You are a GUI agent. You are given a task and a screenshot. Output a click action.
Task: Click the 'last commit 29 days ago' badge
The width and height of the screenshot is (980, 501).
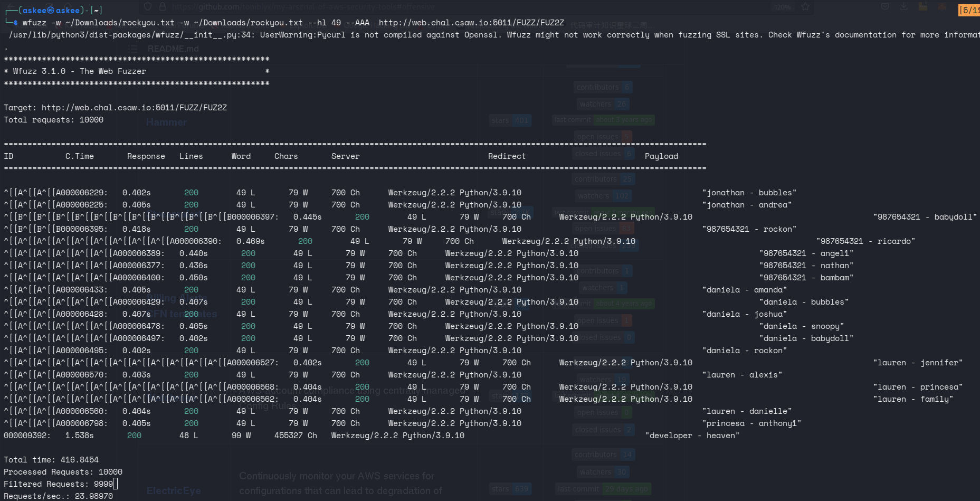coord(603,489)
